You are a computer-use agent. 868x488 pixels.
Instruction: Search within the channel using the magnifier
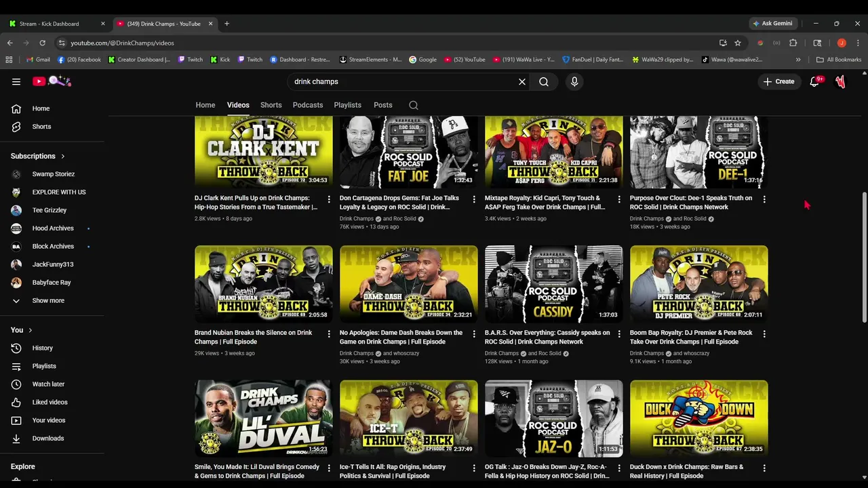(x=414, y=105)
